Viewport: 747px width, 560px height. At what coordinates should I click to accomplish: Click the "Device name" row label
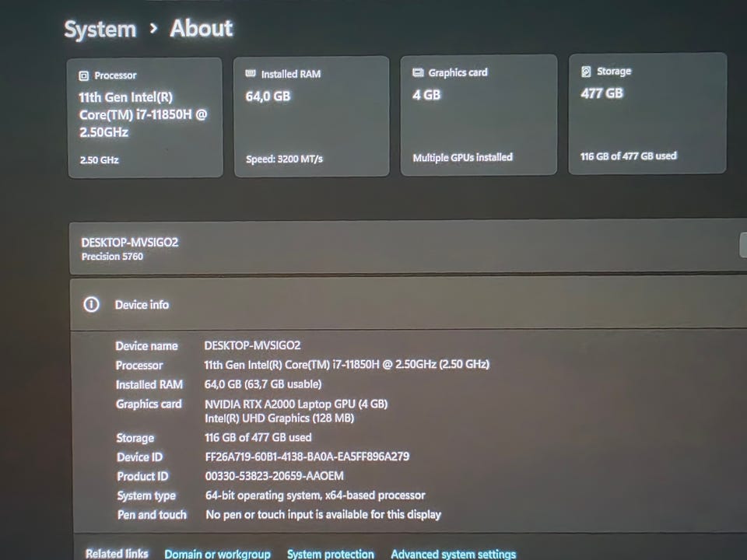coord(147,346)
